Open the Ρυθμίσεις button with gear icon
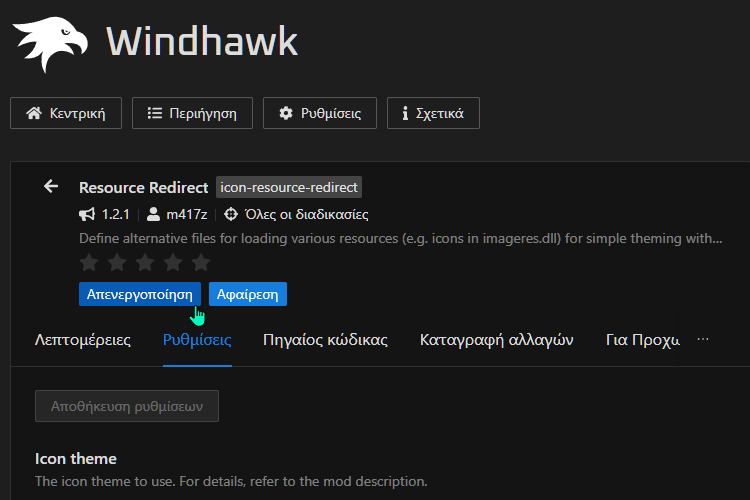750x500 pixels. pos(320,113)
